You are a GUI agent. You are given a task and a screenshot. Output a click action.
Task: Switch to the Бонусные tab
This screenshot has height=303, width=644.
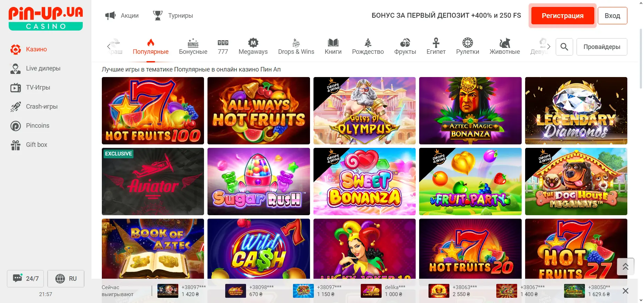(193, 47)
